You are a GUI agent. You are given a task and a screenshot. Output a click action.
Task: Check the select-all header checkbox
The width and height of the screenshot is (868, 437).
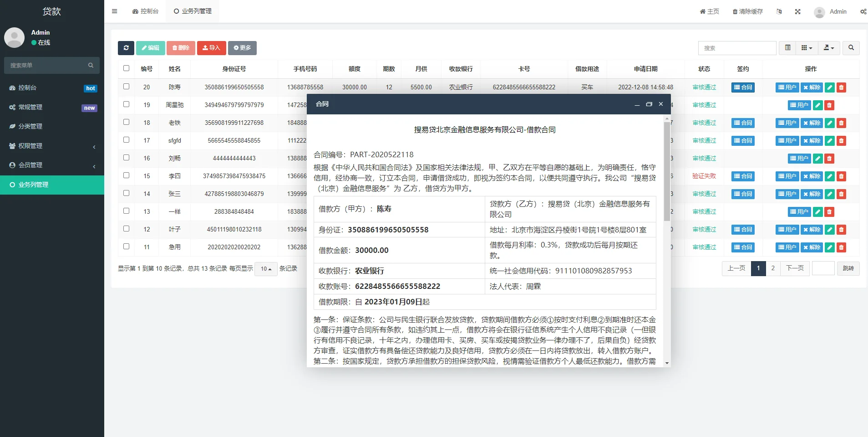point(126,68)
